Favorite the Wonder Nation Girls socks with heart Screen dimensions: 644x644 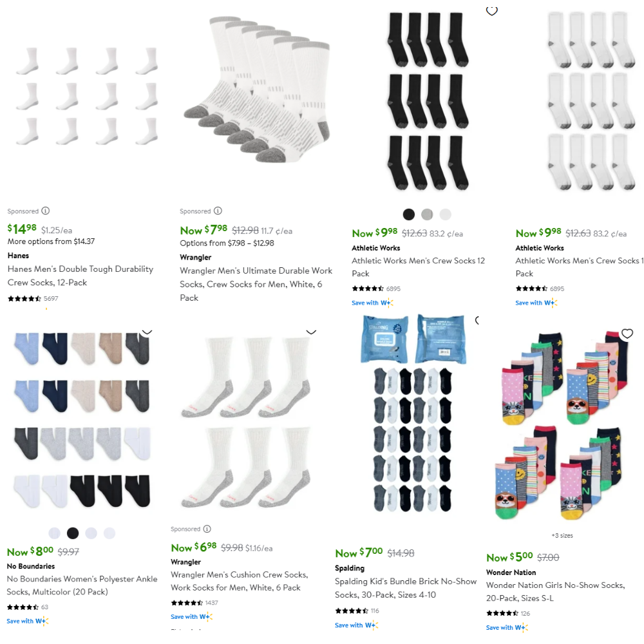627,334
